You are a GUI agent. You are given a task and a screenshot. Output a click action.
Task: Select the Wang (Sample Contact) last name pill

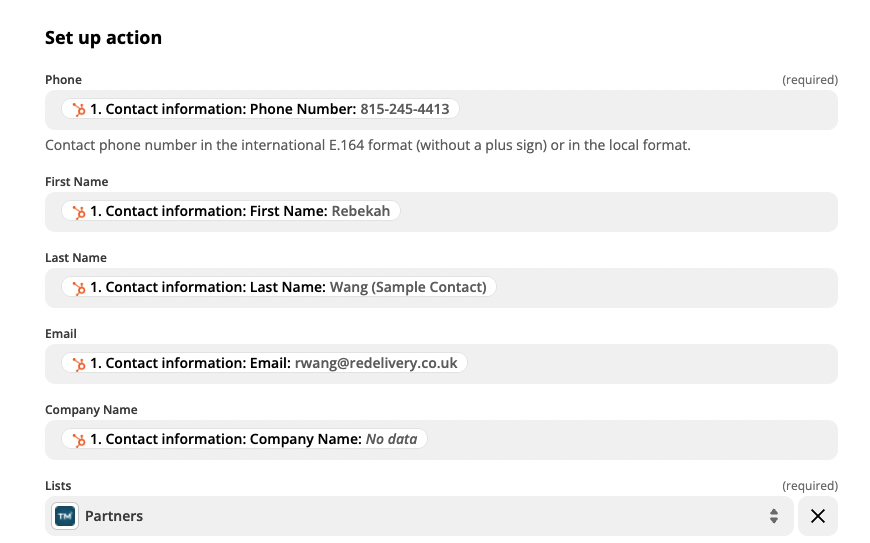point(279,287)
